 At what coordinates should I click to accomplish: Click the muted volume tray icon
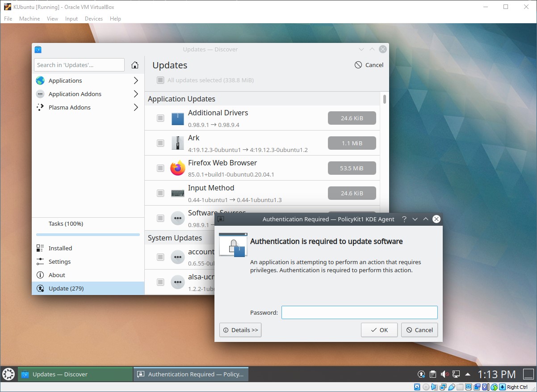[445, 374]
